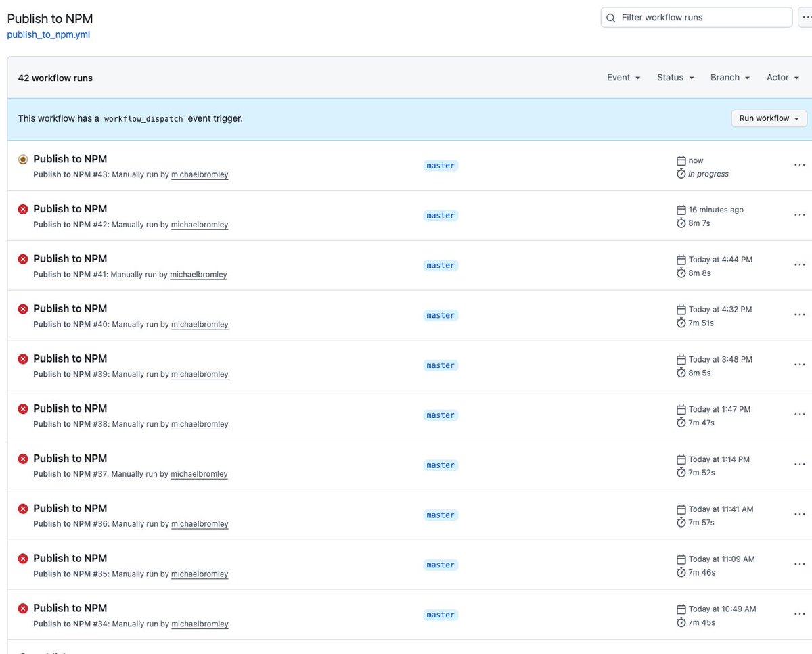Click the calendar icon next to 'now'
The height and width of the screenshot is (654, 812).
(x=681, y=161)
